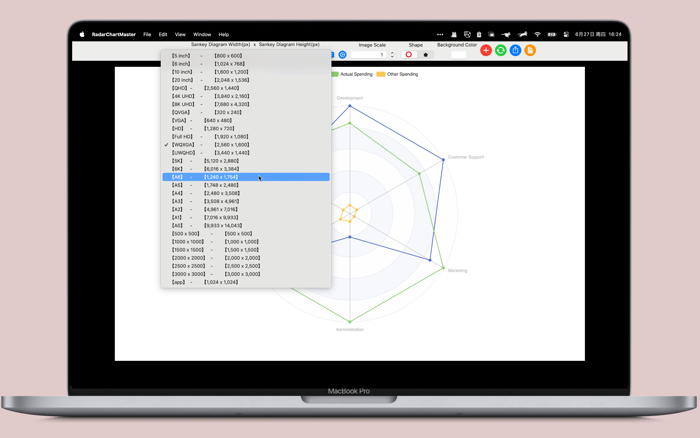Click green data point on Administration axis
This screenshot has width=700, height=438.
pyautogui.click(x=350, y=321)
